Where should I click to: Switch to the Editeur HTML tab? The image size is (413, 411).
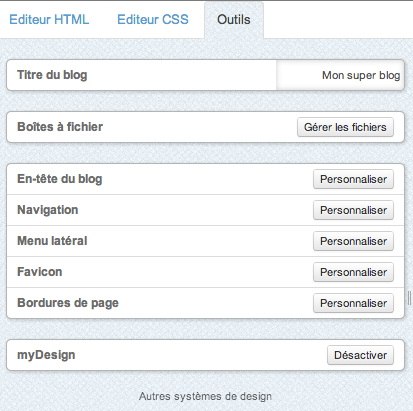point(49,19)
